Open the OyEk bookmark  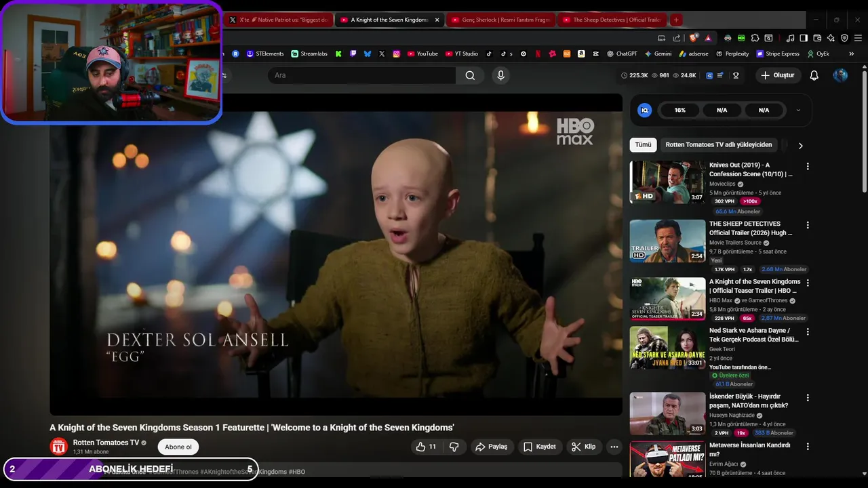pyautogui.click(x=818, y=54)
